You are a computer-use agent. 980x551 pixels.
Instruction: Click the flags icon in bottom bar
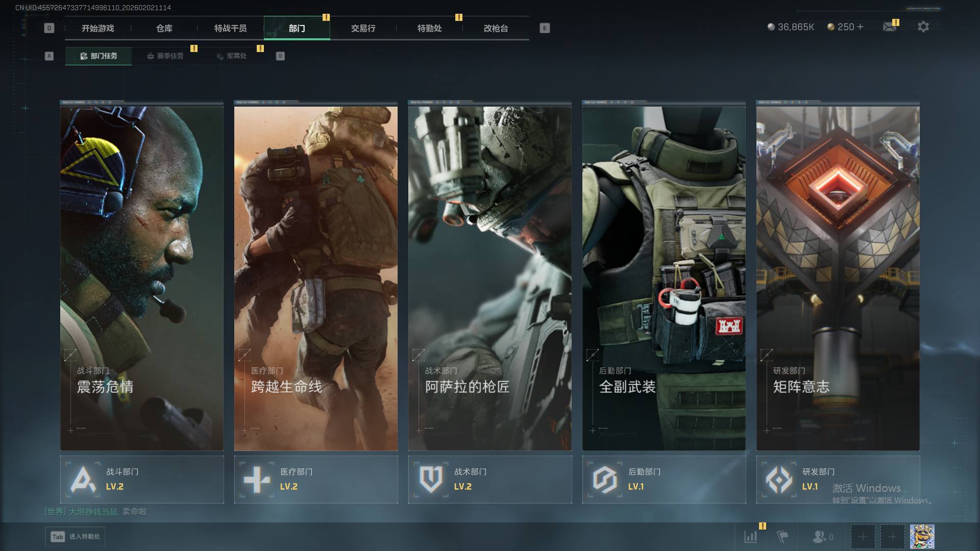(x=782, y=536)
